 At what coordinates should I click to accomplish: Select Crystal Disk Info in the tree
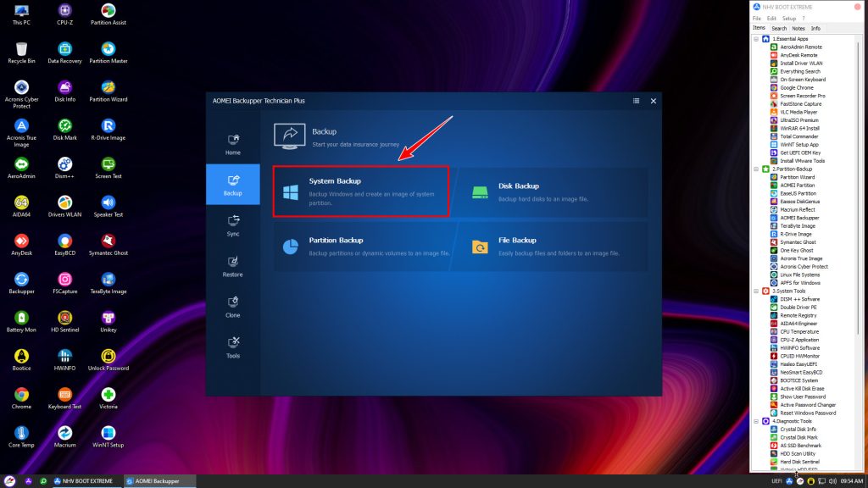pos(798,430)
